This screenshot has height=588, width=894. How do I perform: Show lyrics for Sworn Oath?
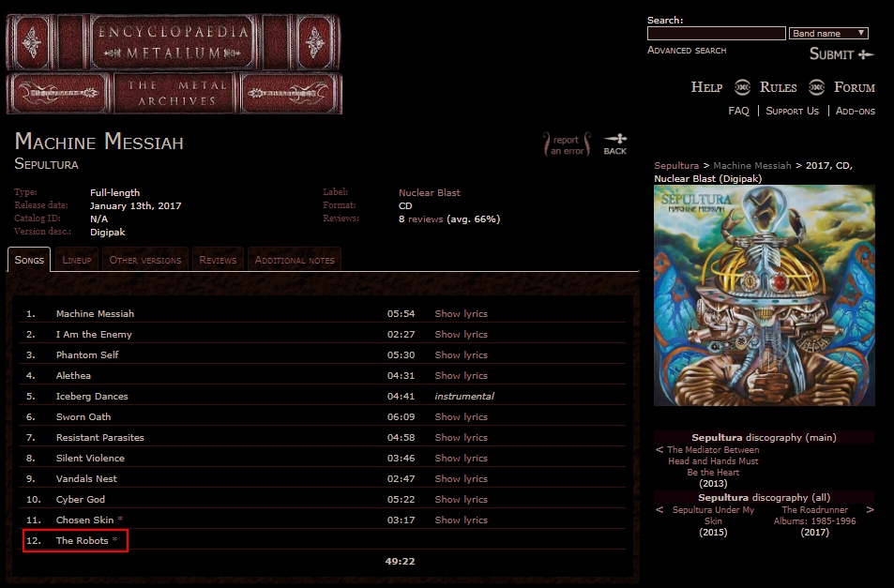(462, 417)
